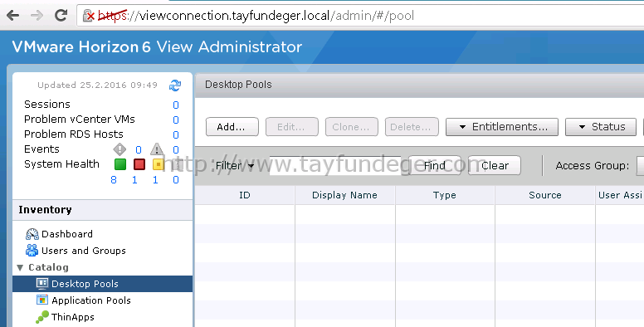
Task: Click the green System Health indicator
Action: coord(120,164)
